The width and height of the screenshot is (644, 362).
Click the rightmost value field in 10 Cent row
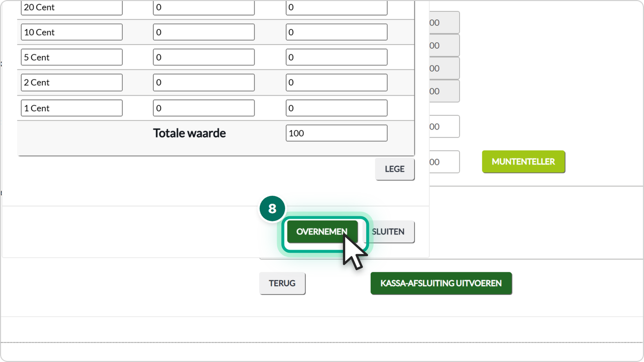click(x=337, y=32)
